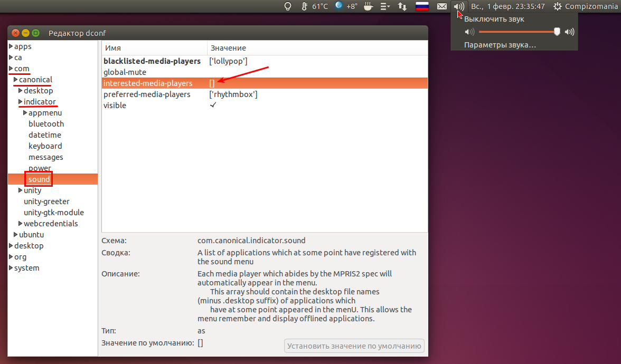Viewport: 621px width, 364px height.
Task: Open the lightbulb indicator in top panel
Action: coord(288,6)
